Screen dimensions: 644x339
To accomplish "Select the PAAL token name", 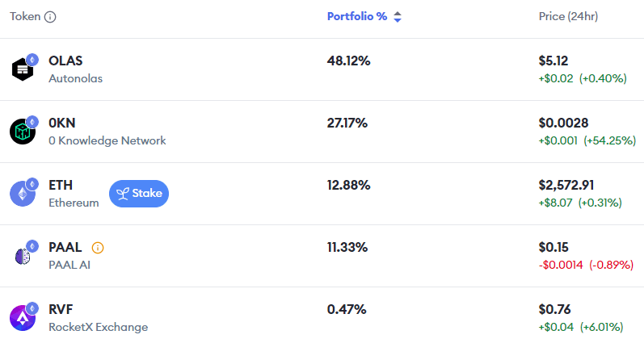I will [x=65, y=248].
